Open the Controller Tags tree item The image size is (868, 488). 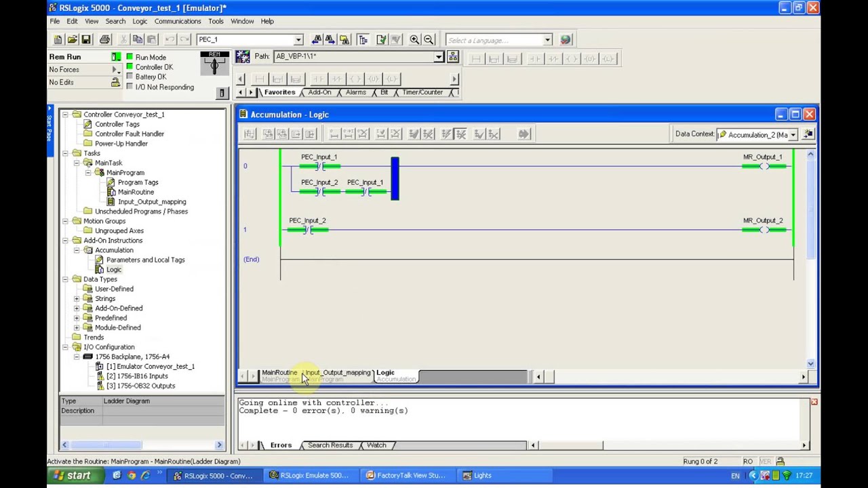click(x=117, y=124)
